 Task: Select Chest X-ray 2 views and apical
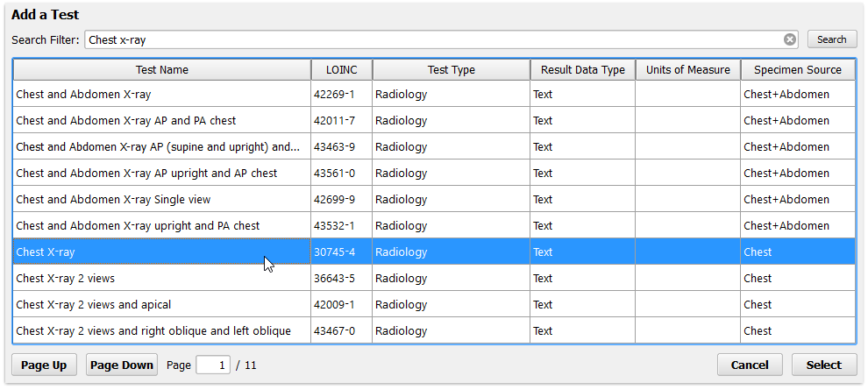point(434,304)
